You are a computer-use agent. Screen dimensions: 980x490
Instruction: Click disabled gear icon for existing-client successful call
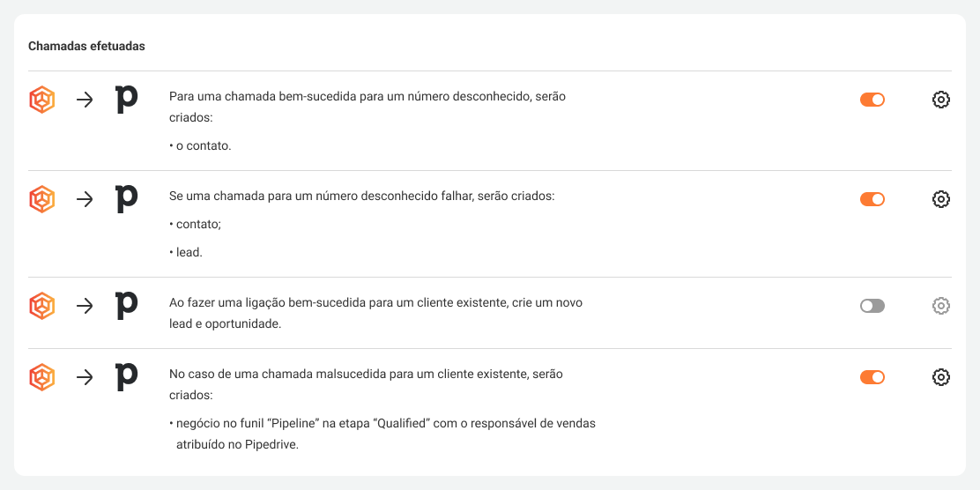tap(940, 306)
